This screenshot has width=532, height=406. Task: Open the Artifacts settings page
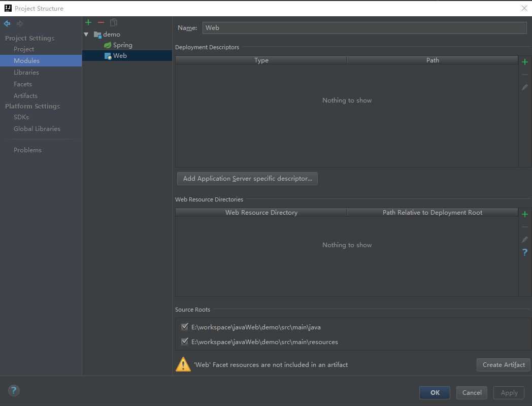tap(25, 95)
